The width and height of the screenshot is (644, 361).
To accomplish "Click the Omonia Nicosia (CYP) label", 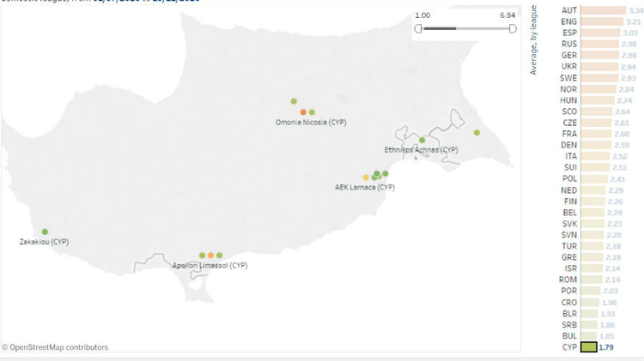I will 311,123.
